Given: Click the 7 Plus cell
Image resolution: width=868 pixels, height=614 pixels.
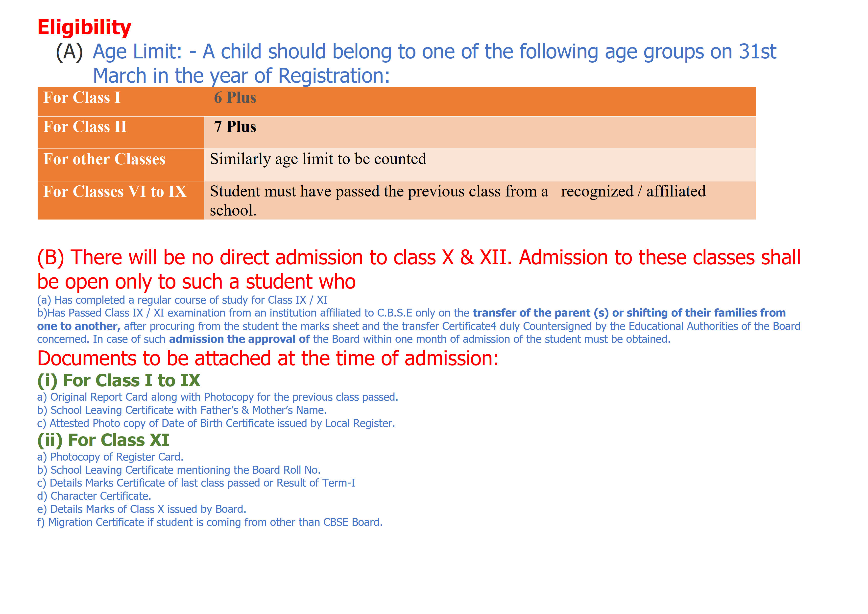Looking at the screenshot, I should point(480,132).
